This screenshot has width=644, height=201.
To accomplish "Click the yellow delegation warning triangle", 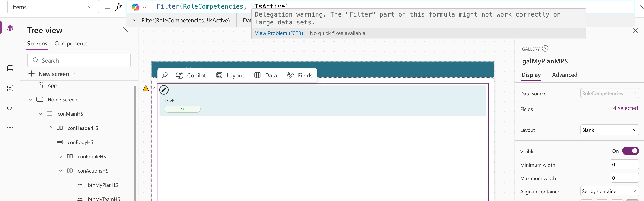I will (146, 88).
